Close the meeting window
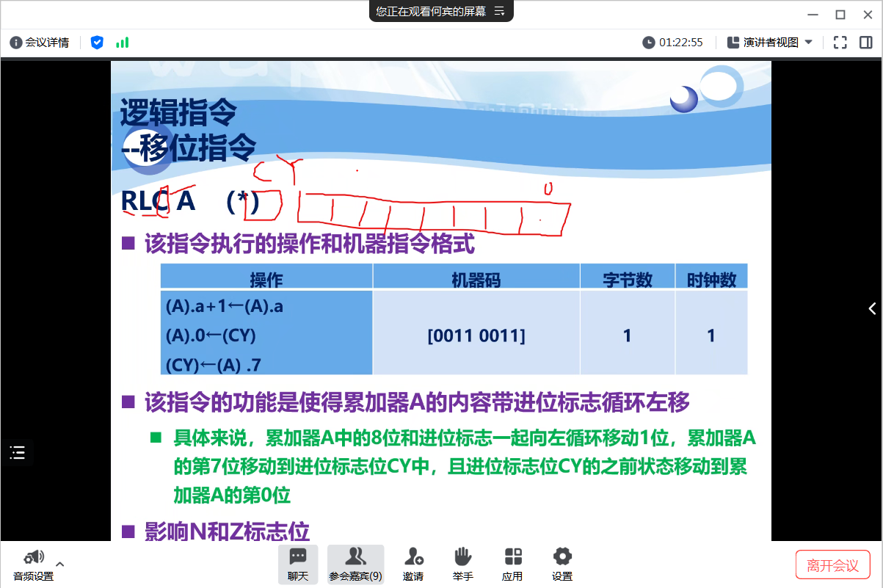This screenshot has width=883, height=588. [x=868, y=15]
